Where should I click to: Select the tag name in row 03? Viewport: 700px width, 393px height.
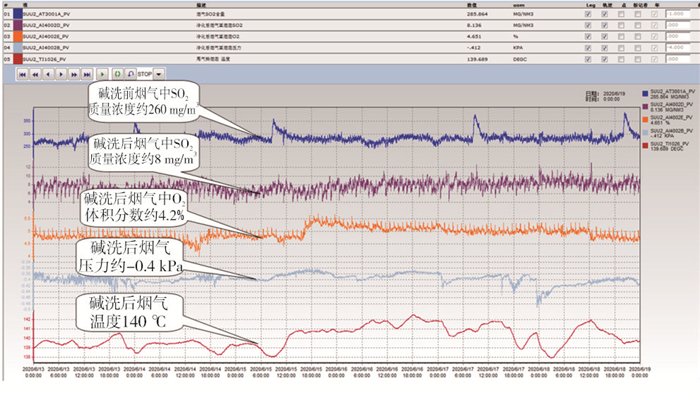[46, 37]
